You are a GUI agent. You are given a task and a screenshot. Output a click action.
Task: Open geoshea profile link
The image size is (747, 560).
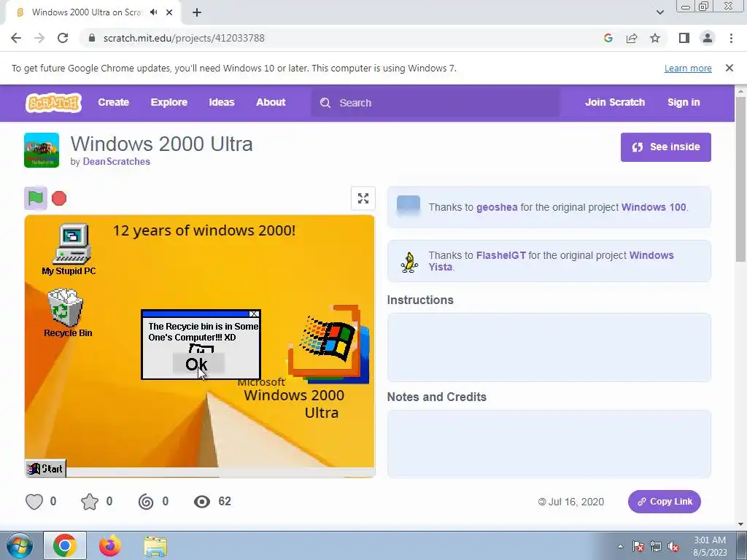pos(497,207)
